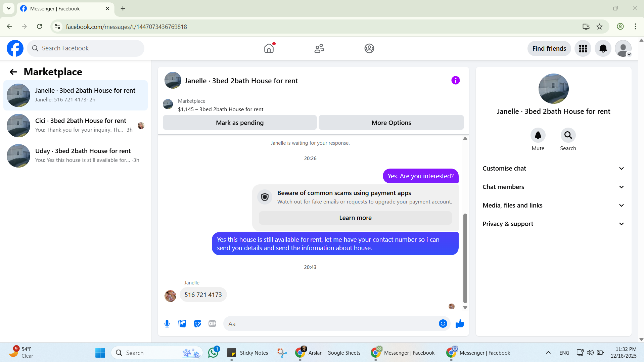Open Chrome profile icon

620,27
